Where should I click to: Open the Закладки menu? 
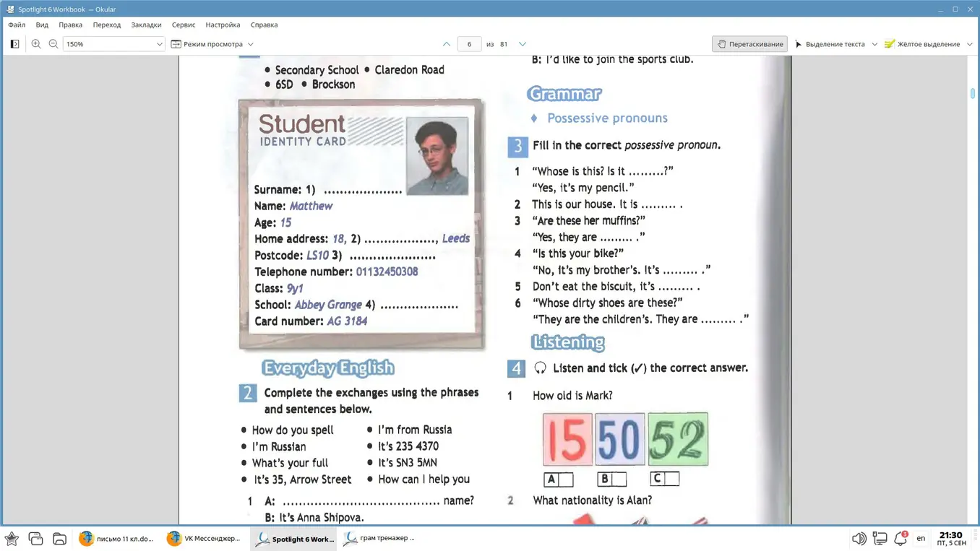pyautogui.click(x=146, y=25)
